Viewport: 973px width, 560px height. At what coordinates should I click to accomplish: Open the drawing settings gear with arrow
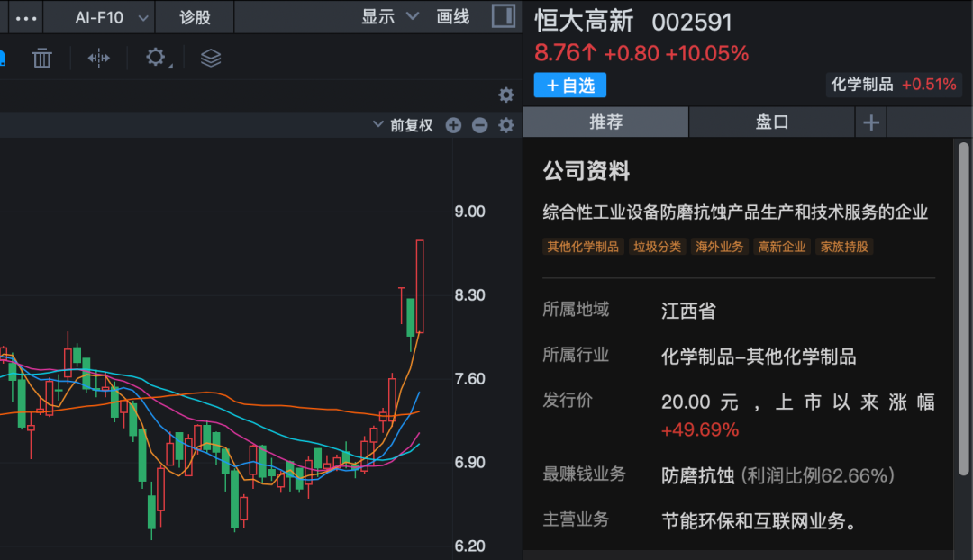click(157, 58)
